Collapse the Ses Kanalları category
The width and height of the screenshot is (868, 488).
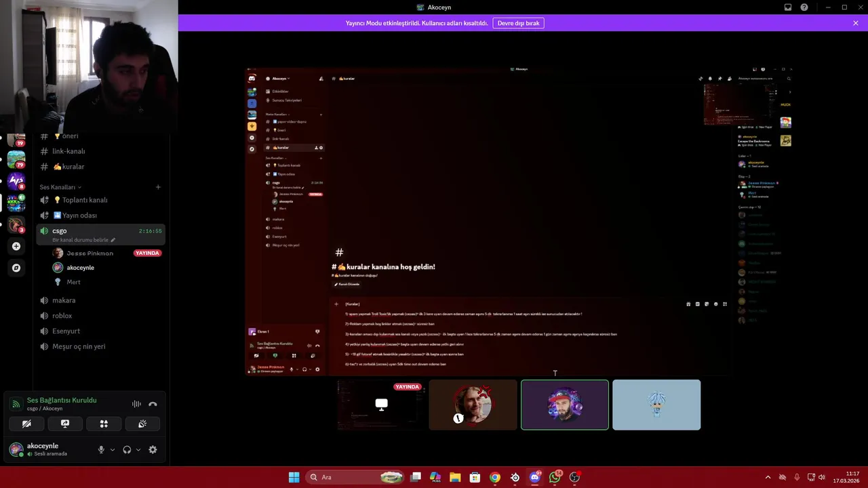click(x=60, y=187)
